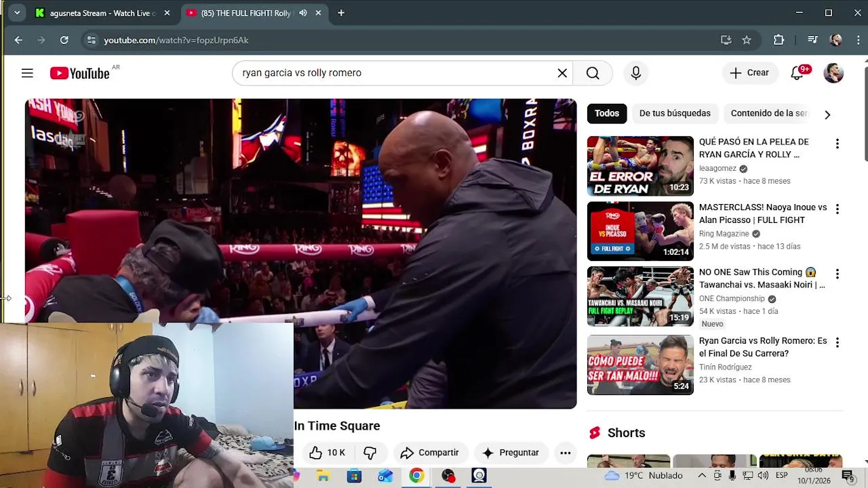Close THE FULL FIGHT YouTube tab
Viewport: 868px width, 488px height.
click(318, 13)
